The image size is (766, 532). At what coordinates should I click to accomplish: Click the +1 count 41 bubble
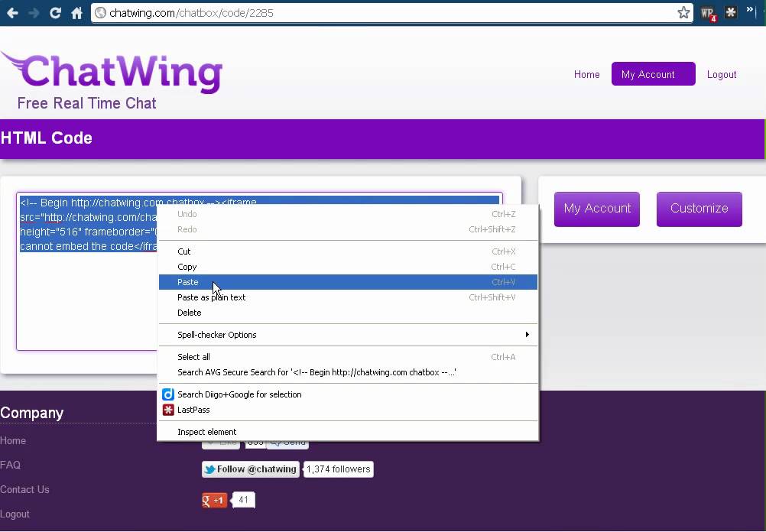click(243, 500)
